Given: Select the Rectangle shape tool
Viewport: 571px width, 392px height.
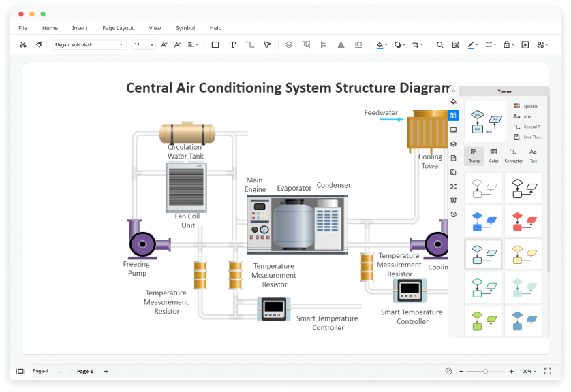Looking at the screenshot, I should 215,45.
